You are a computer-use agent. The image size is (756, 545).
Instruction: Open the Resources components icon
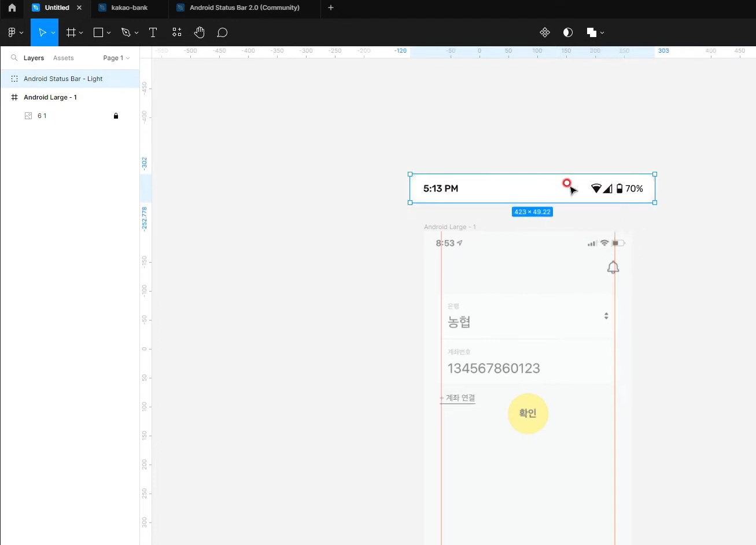pos(176,32)
